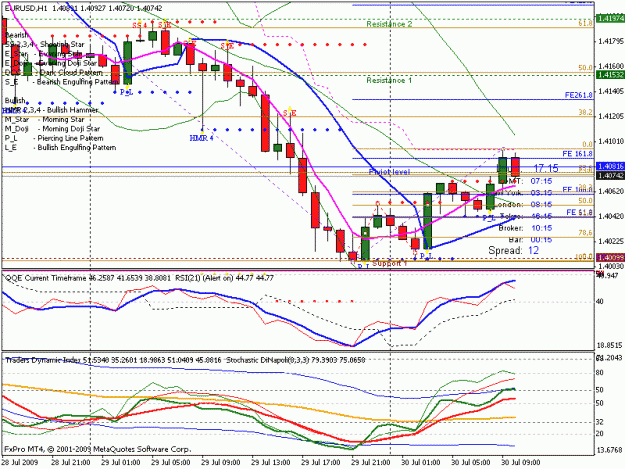Click the 30 Jul 05:00 time label

point(471,462)
